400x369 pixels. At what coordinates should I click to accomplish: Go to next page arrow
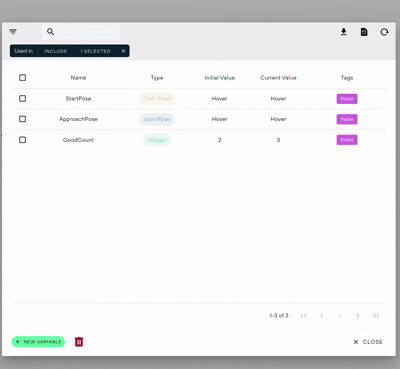[358, 315]
